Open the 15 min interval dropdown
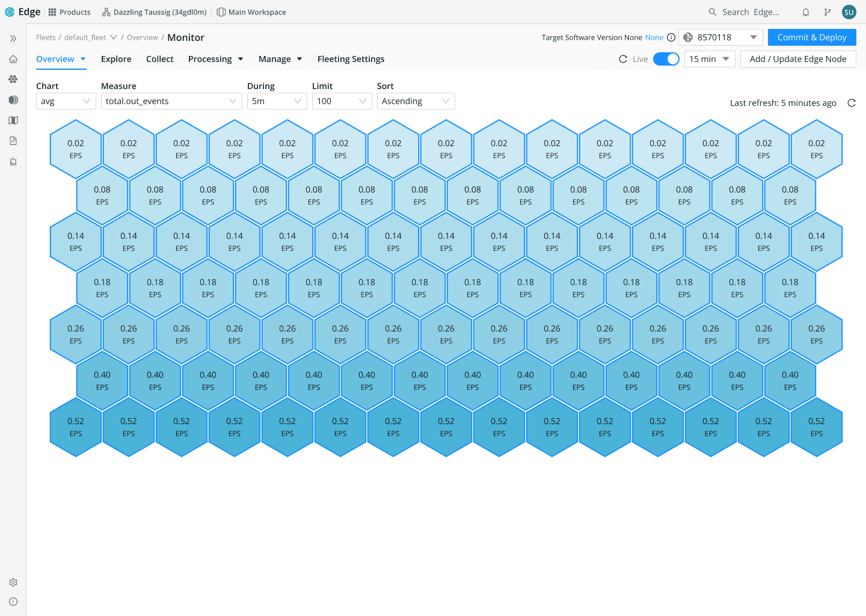The width and height of the screenshot is (866, 616). pyautogui.click(x=710, y=59)
